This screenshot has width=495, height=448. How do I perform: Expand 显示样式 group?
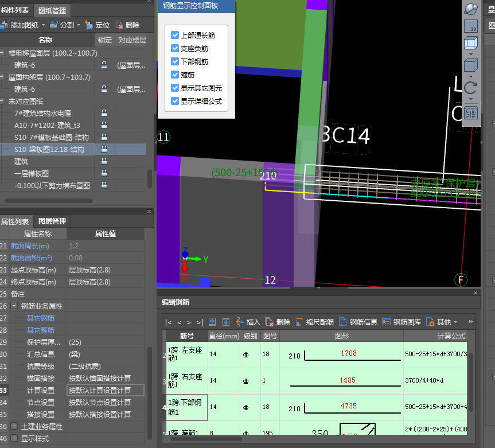point(14,438)
